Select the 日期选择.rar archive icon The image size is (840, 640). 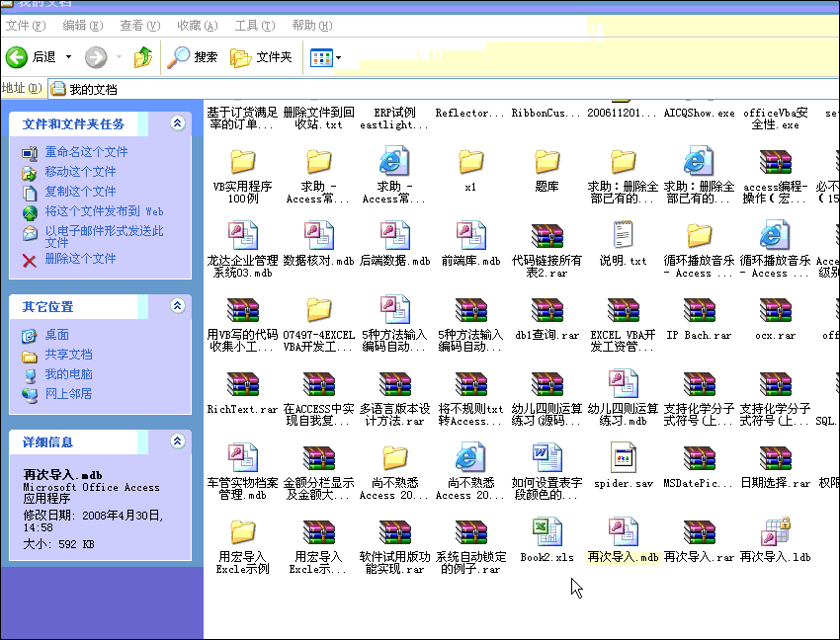(x=775, y=457)
